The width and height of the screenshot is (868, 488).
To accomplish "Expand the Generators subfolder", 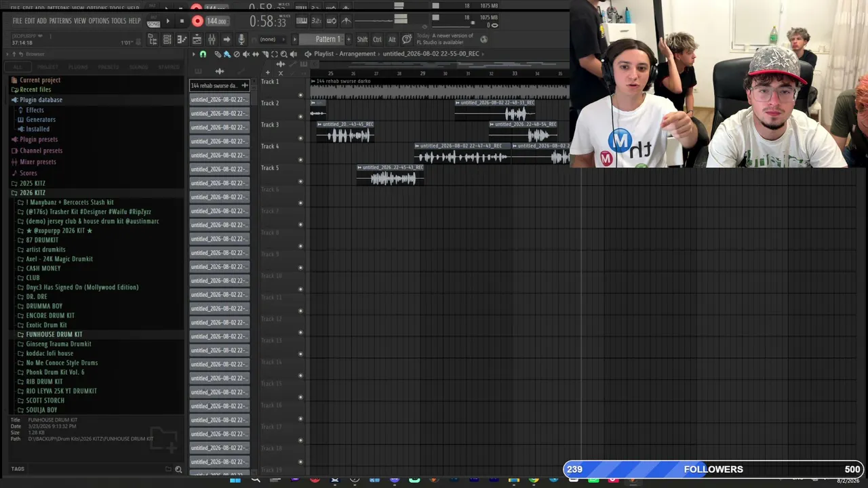I will click(x=41, y=119).
